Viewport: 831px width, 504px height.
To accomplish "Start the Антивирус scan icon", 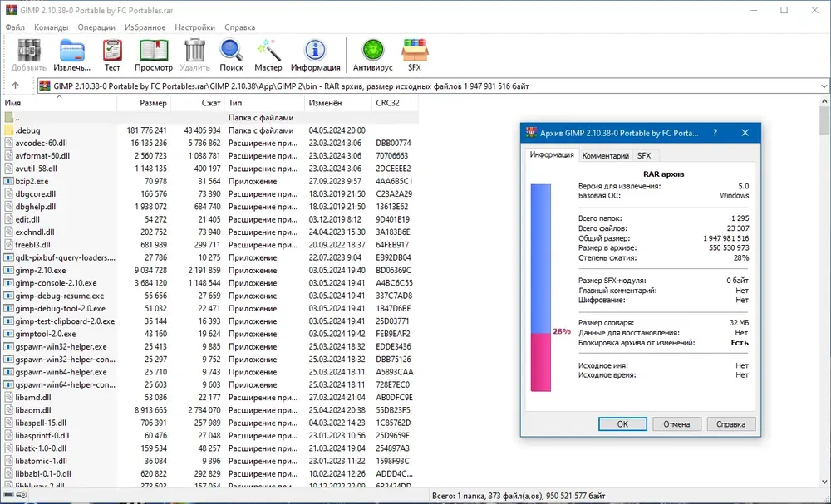I will (x=373, y=51).
